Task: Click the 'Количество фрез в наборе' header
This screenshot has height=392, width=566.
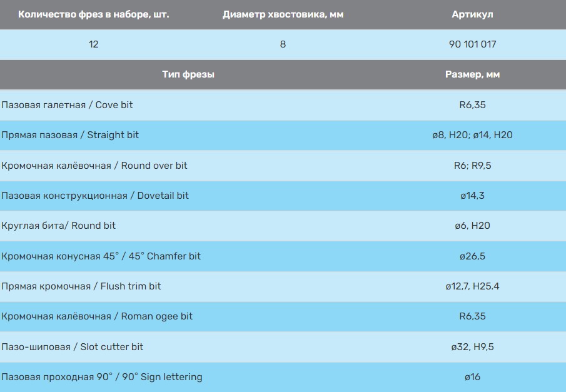Action: point(94,14)
